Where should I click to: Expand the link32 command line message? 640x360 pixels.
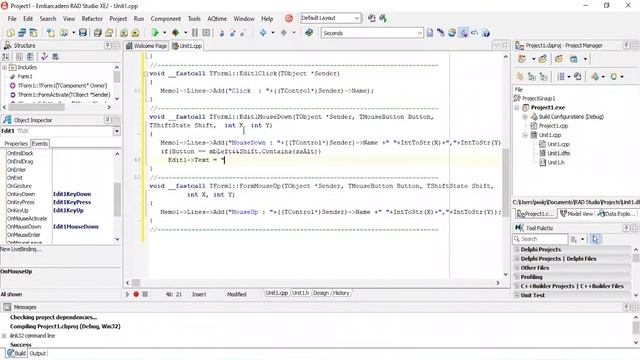pyautogui.click(x=4, y=336)
